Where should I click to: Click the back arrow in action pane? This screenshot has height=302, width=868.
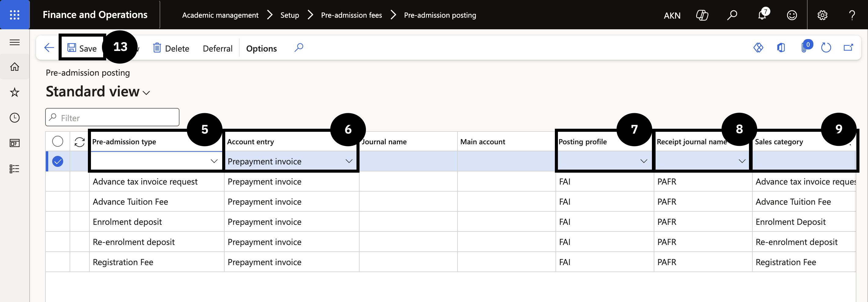pyautogui.click(x=49, y=48)
